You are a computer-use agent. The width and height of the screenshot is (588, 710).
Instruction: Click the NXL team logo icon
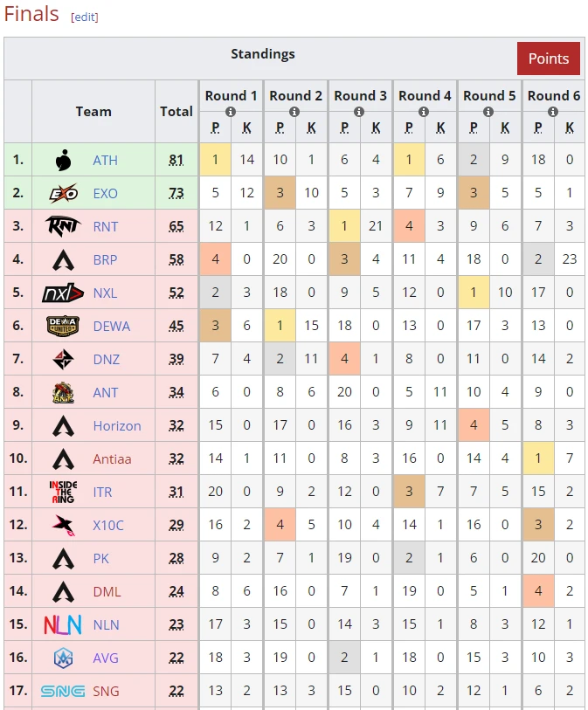(x=63, y=293)
